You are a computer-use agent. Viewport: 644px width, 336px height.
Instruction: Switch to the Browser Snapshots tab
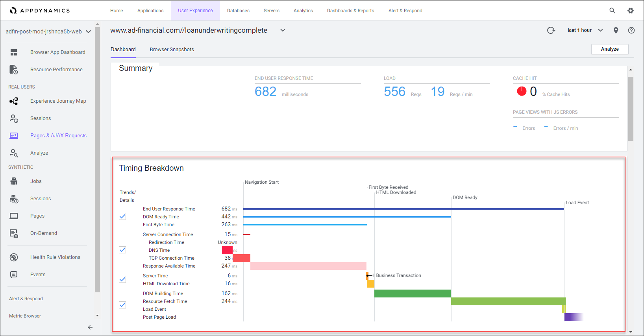click(172, 50)
